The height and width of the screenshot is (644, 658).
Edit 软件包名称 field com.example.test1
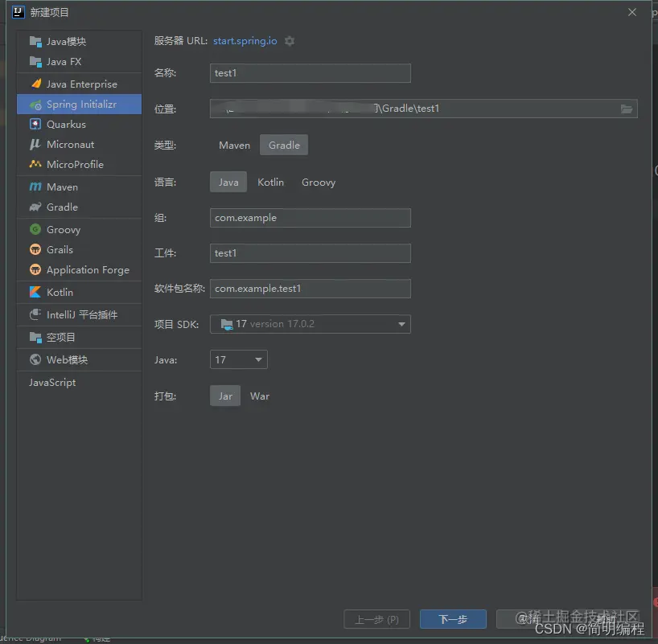click(x=310, y=289)
